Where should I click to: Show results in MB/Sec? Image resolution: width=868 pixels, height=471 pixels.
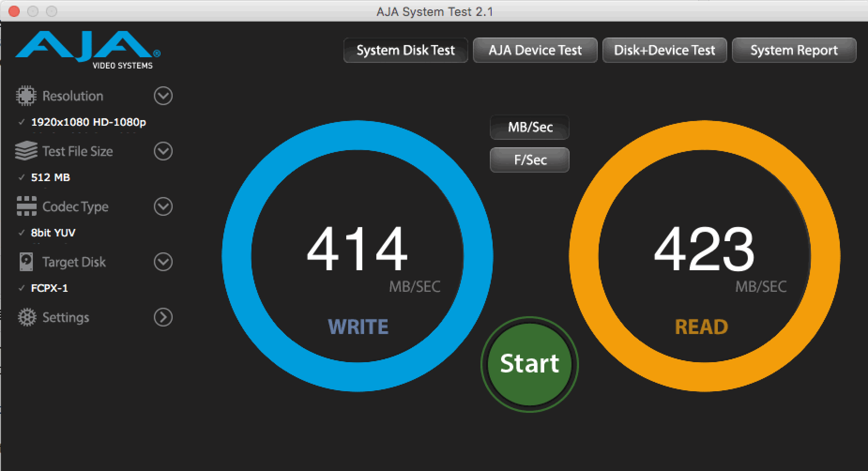tap(530, 127)
